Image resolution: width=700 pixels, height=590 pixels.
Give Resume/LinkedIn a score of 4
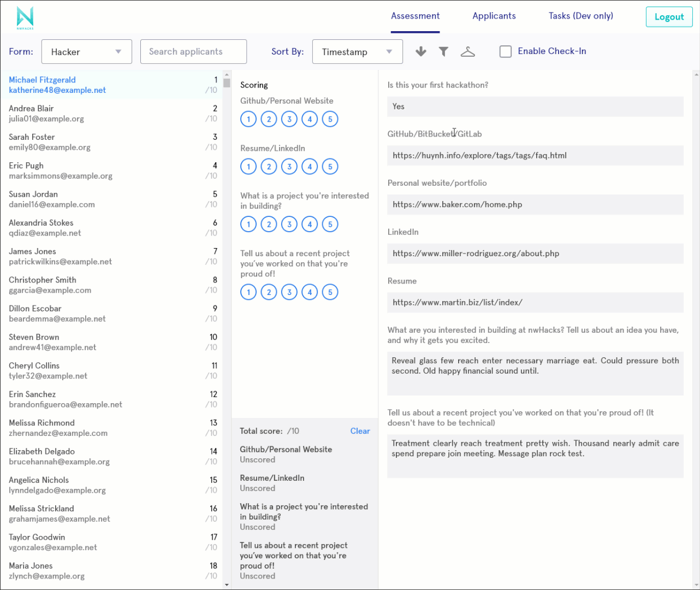click(x=310, y=167)
